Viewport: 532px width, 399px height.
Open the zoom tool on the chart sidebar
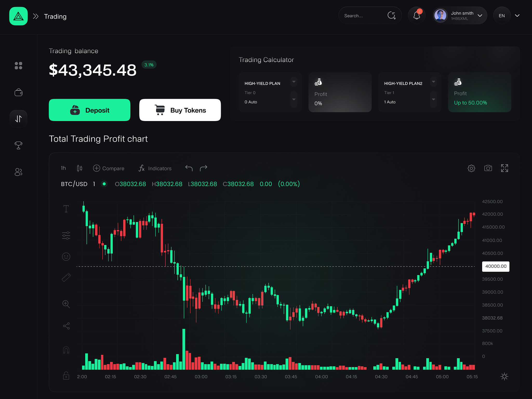coord(66,304)
